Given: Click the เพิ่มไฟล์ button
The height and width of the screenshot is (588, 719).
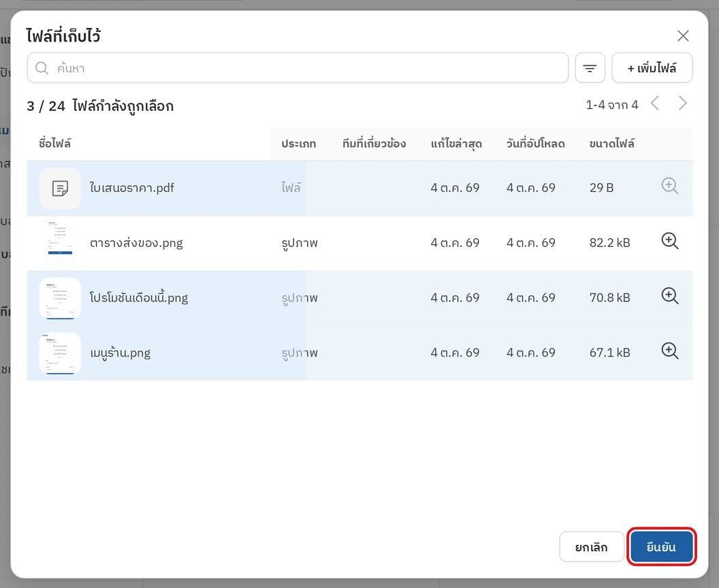Looking at the screenshot, I should 652,68.
